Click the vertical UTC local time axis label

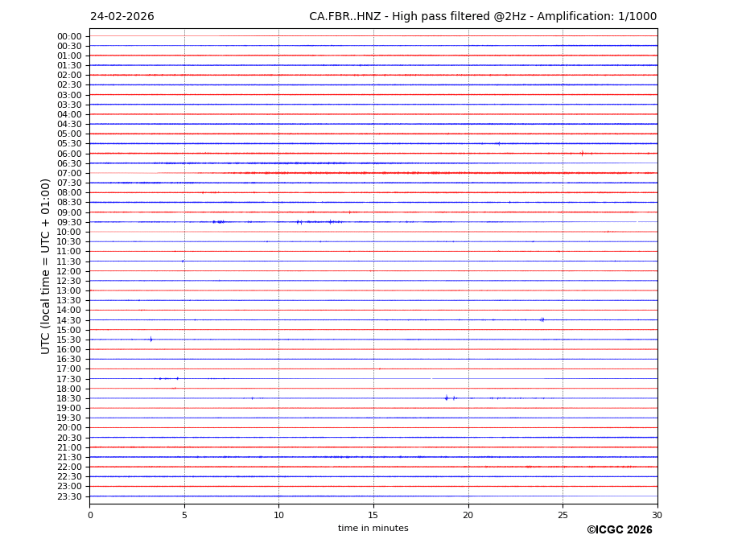47,266
